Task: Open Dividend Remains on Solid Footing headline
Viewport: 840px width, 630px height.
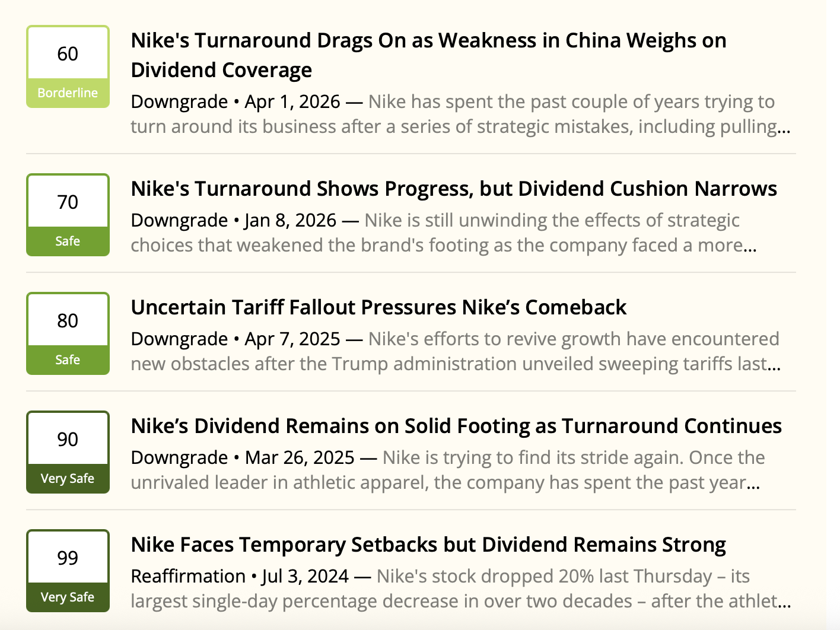Action: pos(456,426)
